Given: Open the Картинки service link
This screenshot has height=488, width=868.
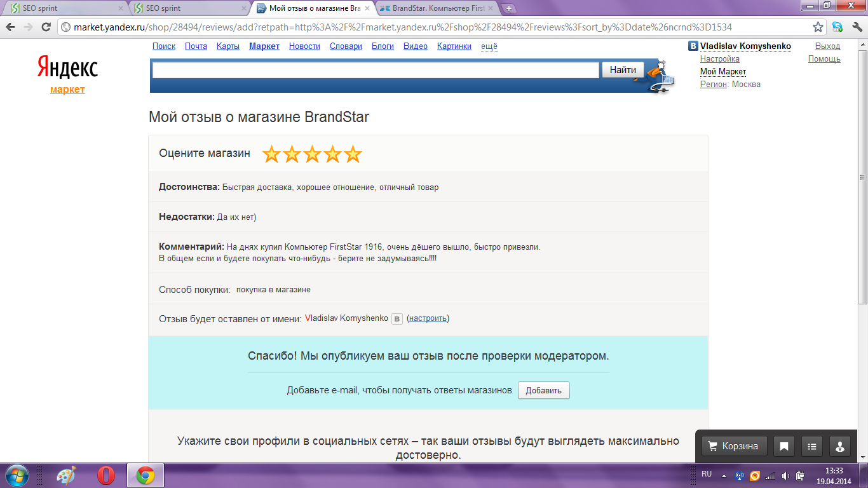Looking at the screenshot, I should [454, 46].
